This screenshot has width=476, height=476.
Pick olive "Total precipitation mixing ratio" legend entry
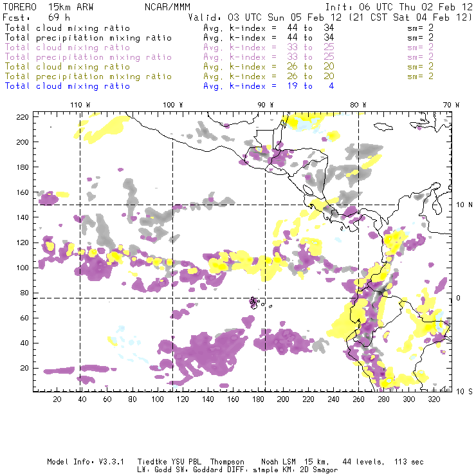click(x=88, y=77)
